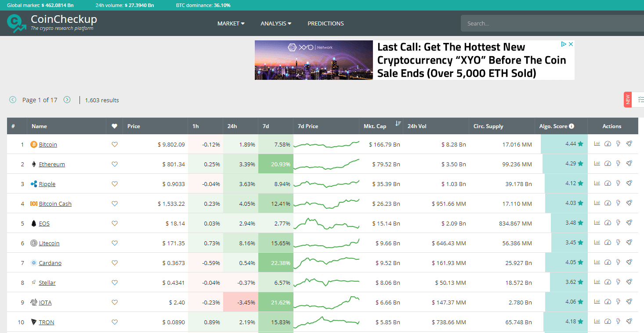Click the Bitcoin 7d price sparkline
The height and width of the screenshot is (333, 644).
click(326, 144)
